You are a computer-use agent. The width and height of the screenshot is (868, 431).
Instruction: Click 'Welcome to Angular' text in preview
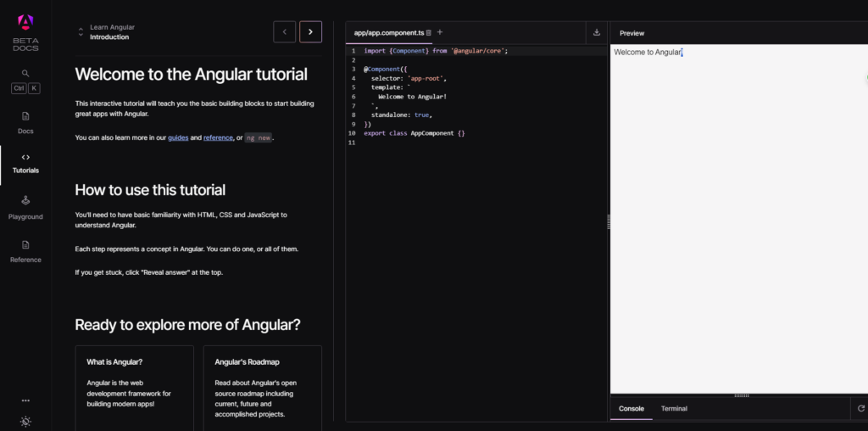pos(648,52)
